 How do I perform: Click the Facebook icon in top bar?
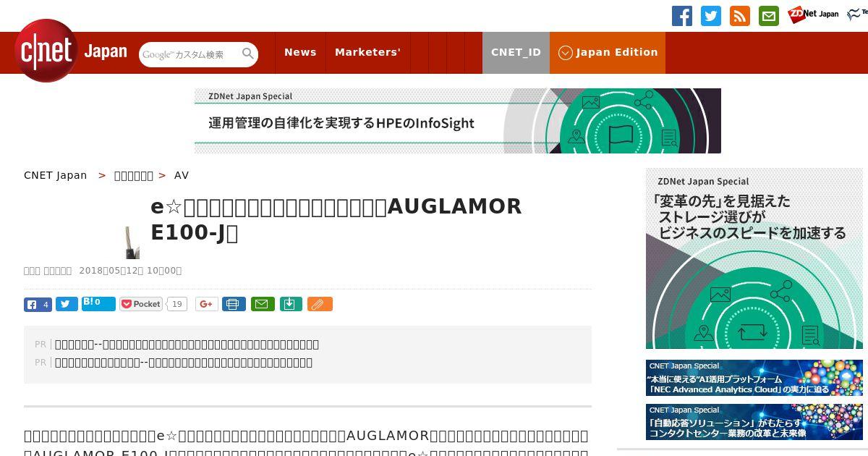[682, 16]
